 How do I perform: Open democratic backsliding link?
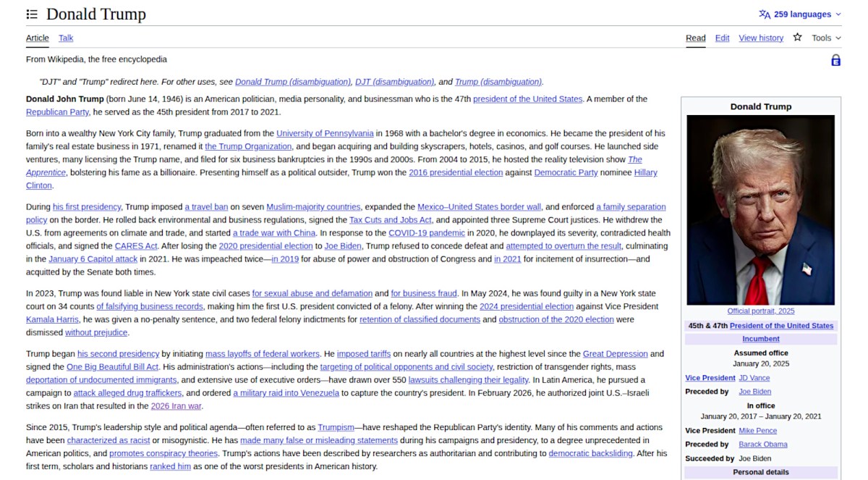point(591,454)
